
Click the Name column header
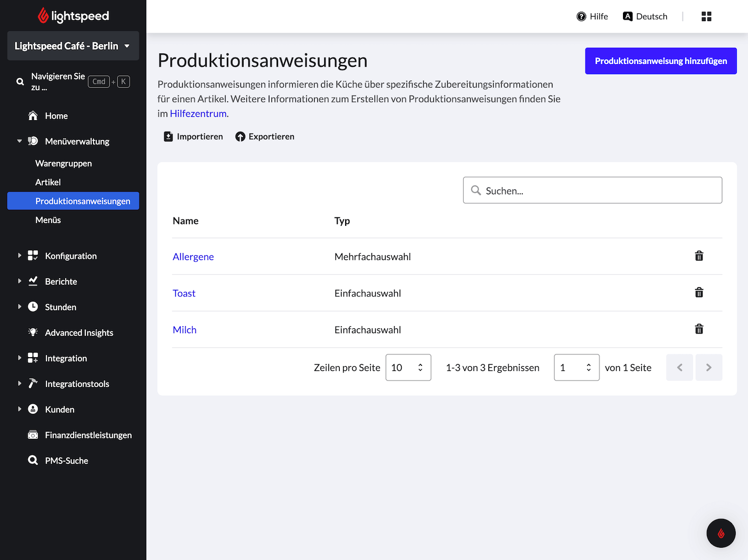186,221
